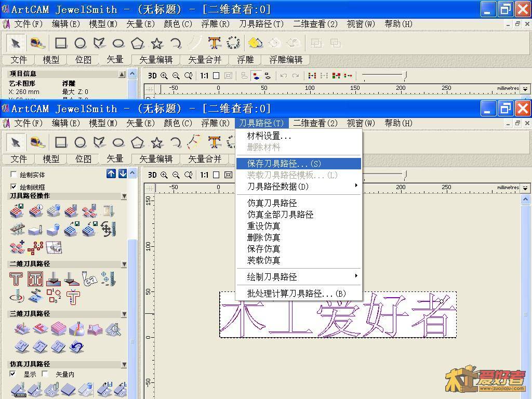Select 保存刀具路径...(S) menu entry
532x399 pixels.
click(x=299, y=164)
